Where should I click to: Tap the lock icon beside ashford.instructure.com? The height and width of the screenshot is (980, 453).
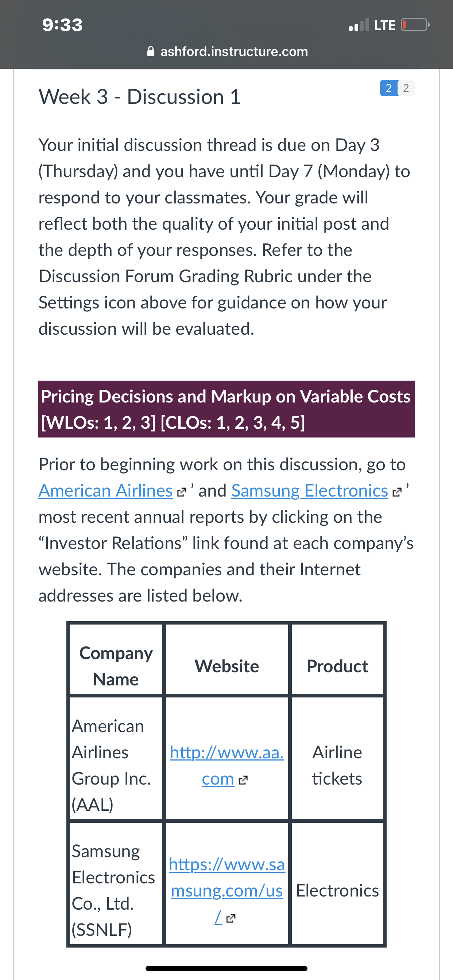151,51
